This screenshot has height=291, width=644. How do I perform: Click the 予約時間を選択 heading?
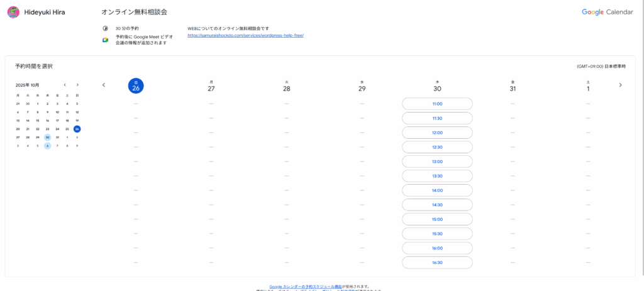click(34, 66)
